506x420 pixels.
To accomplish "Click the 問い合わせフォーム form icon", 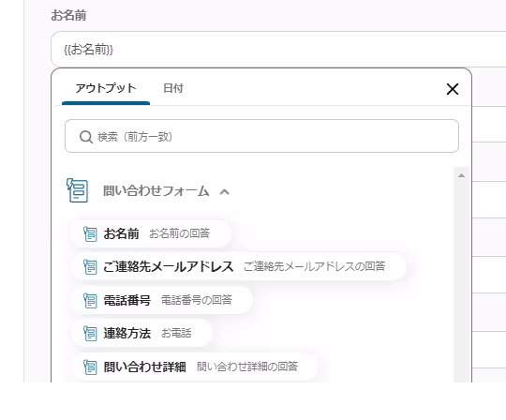I will [x=77, y=190].
